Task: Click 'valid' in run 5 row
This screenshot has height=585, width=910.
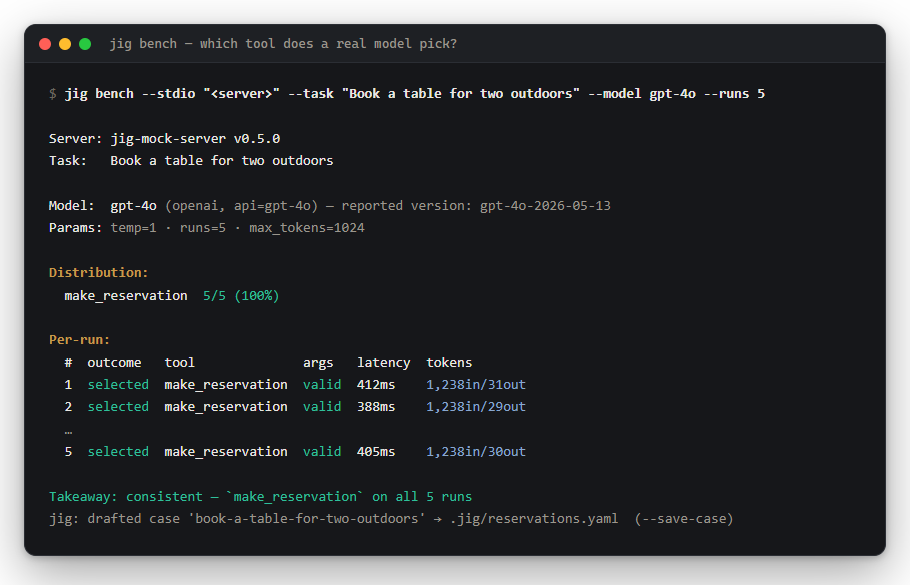Action: click(x=322, y=452)
